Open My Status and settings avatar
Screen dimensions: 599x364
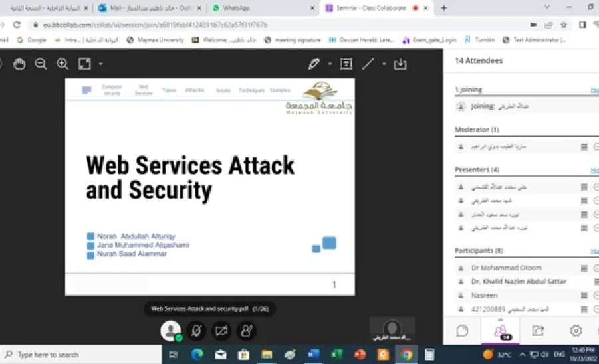pyautogui.click(x=170, y=330)
